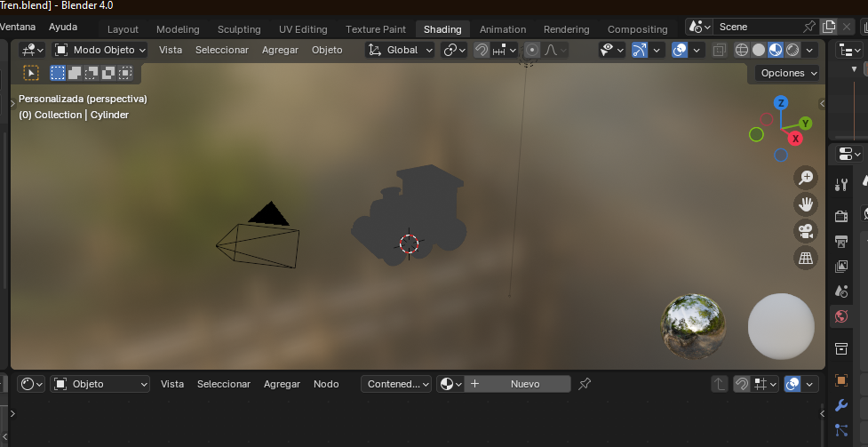Toggle snapping magnet in the 3D viewport
Screen dimensions: 868x447
pos(482,50)
